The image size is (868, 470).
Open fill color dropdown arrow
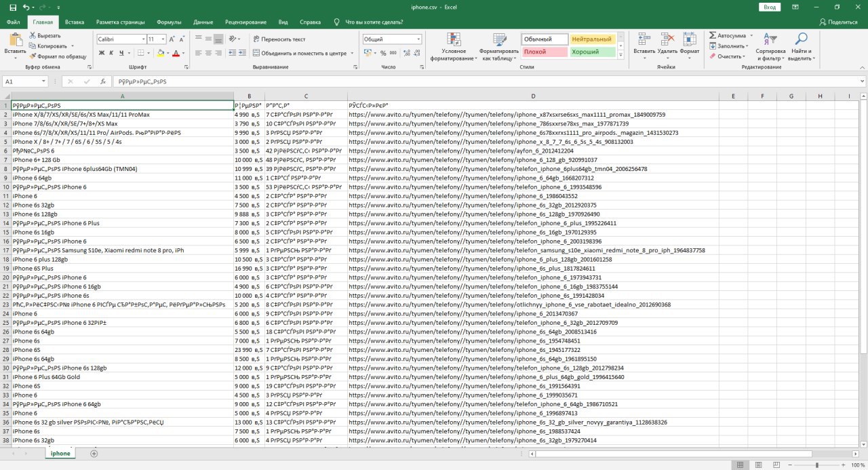tap(167, 53)
